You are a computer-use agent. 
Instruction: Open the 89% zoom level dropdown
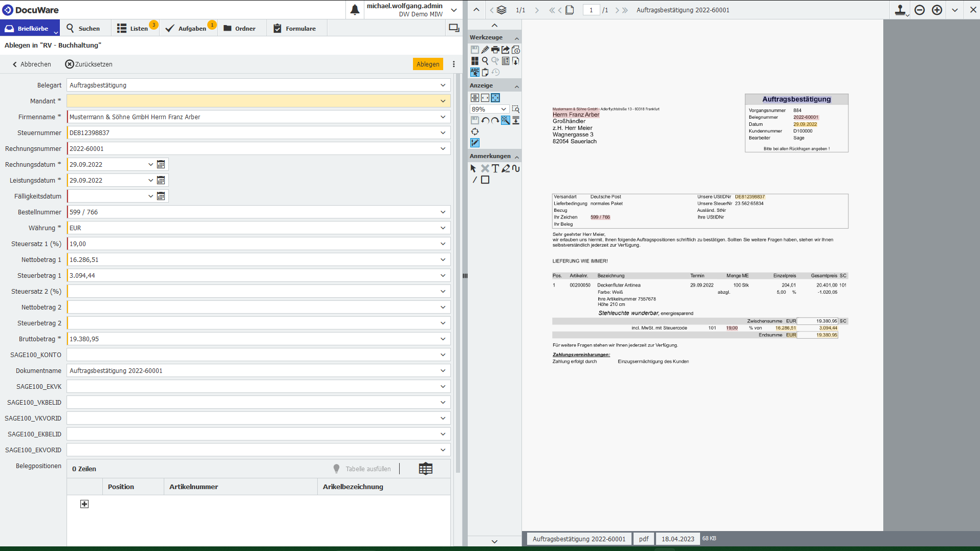504,109
